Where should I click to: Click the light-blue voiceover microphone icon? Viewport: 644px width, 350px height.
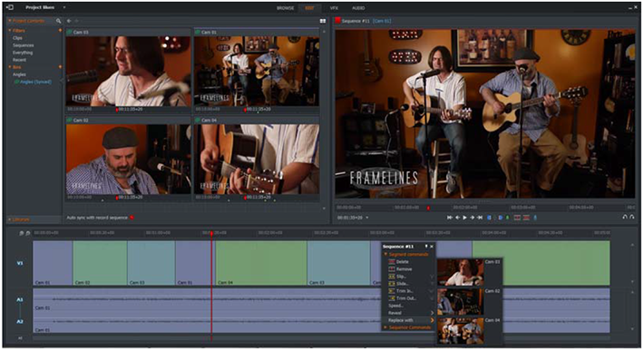pyautogui.click(x=535, y=218)
